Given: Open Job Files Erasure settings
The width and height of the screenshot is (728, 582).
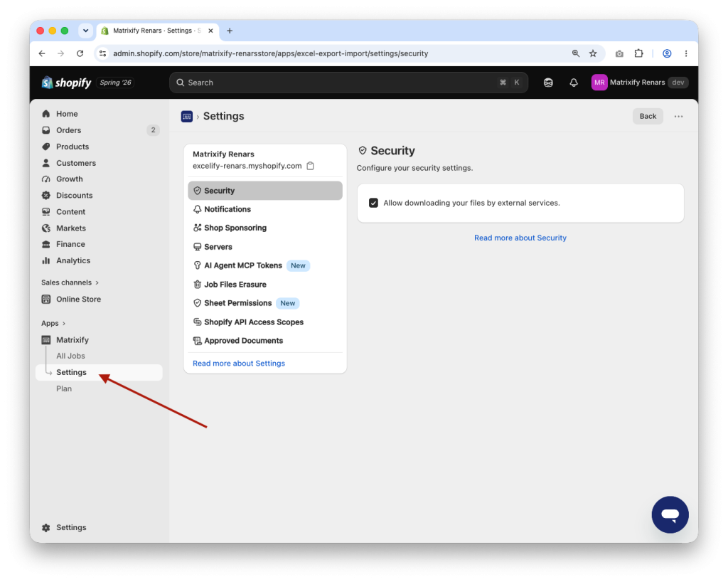Looking at the screenshot, I should point(265,285).
